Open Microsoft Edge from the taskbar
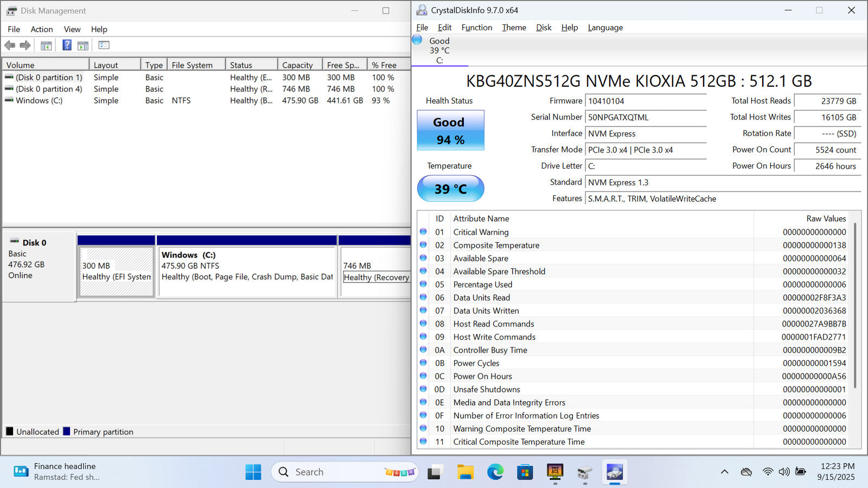Viewport: 868px width, 488px height. 495,472
